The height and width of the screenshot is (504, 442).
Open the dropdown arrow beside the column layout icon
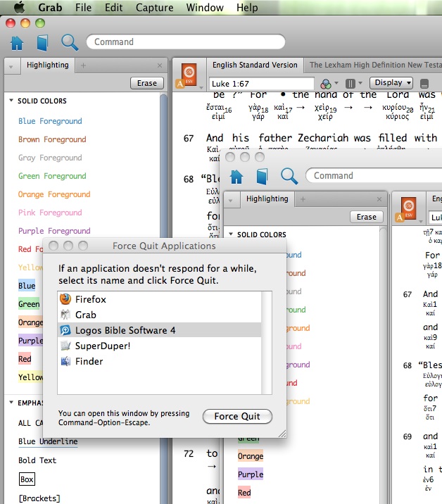(x=360, y=83)
